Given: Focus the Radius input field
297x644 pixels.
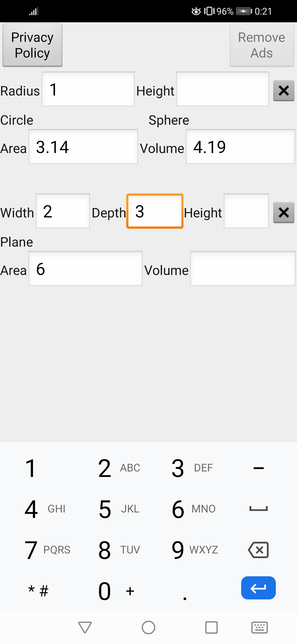Looking at the screenshot, I should coord(88,89).
